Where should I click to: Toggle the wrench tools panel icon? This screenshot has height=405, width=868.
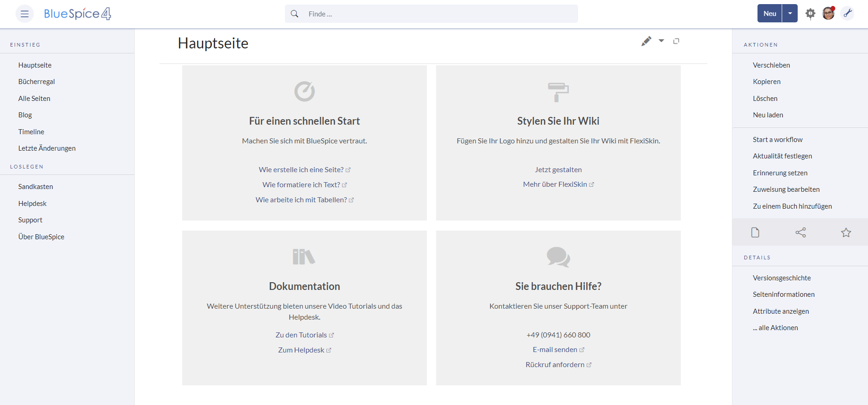847,14
